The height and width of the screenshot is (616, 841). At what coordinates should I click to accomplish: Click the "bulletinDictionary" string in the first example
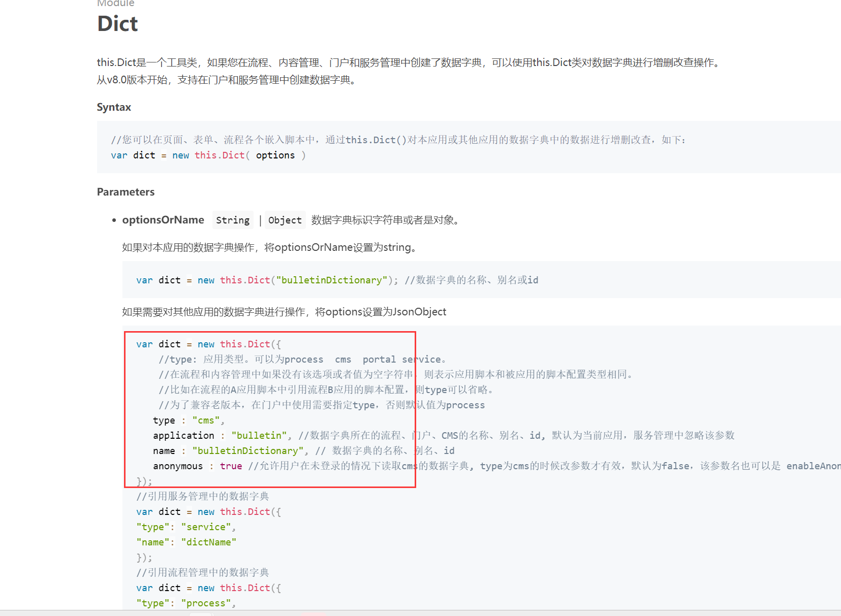pyautogui.click(x=332, y=280)
